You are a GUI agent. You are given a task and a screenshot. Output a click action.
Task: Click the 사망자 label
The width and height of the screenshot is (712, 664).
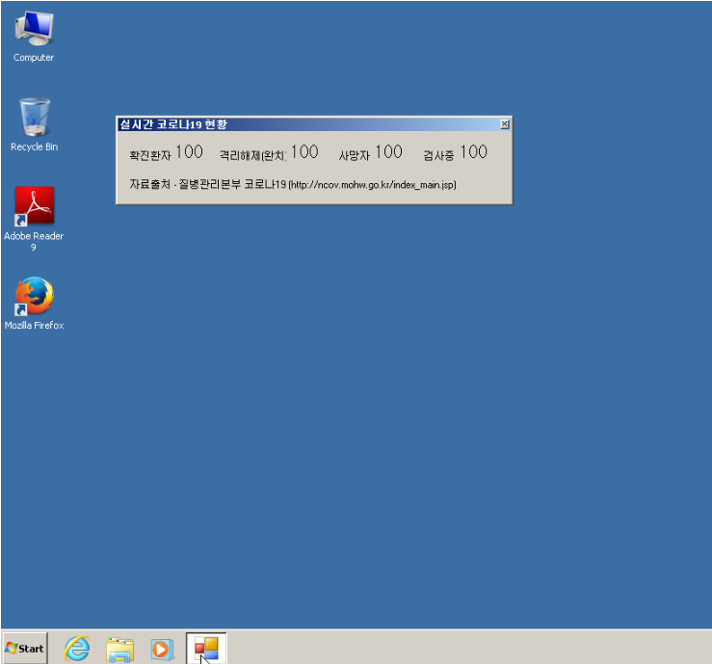(x=354, y=155)
